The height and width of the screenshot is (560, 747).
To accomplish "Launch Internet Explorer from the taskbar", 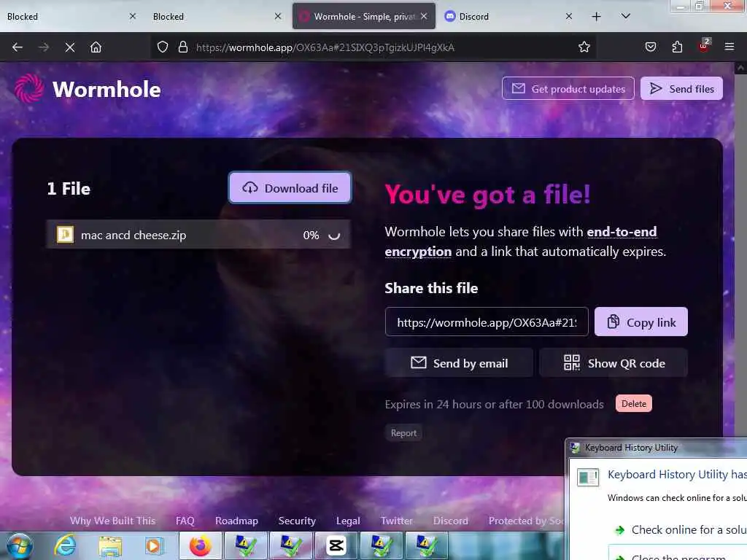I will click(x=65, y=545).
